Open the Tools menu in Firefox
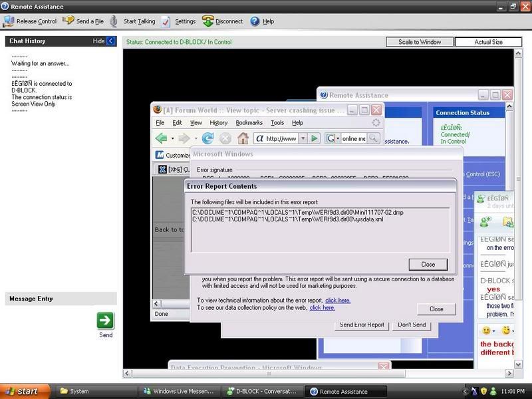This screenshot has width=532, height=399. tap(277, 123)
